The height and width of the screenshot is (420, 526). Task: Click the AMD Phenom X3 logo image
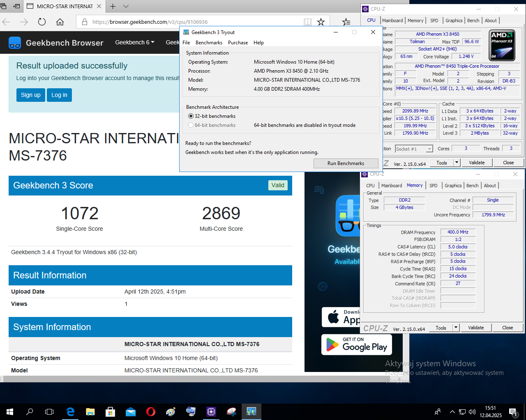(x=502, y=45)
